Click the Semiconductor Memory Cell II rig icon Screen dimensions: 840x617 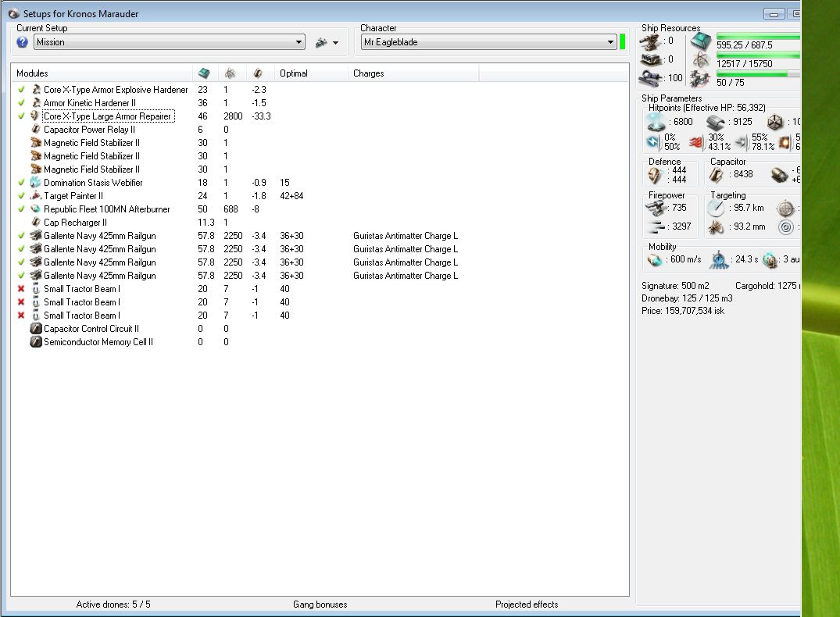[36, 342]
